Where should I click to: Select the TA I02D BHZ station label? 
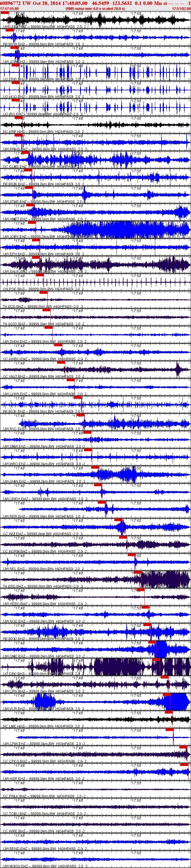[x=43, y=307]
